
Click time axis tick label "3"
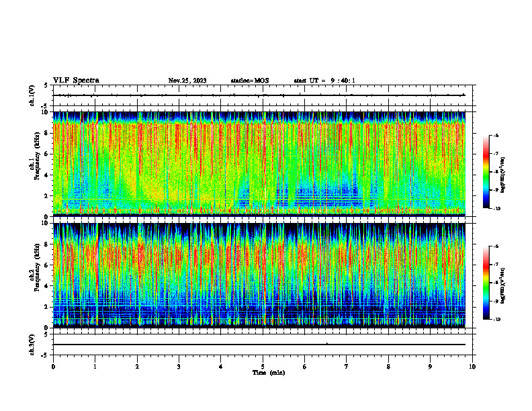179,367
